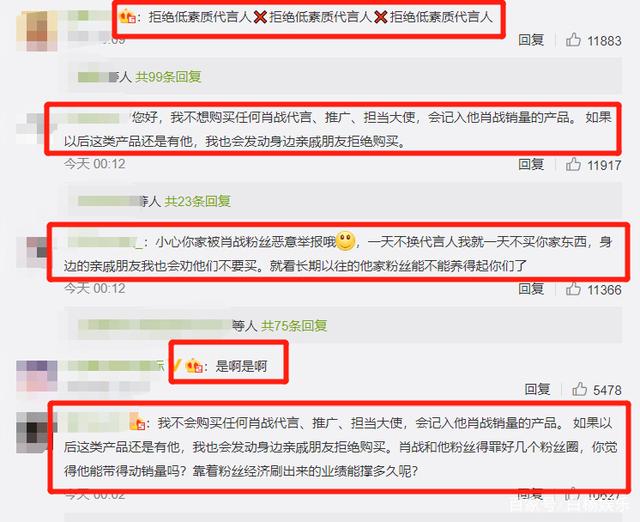
Task: Click 回复 beside the 11917 likes
Action: (x=531, y=164)
